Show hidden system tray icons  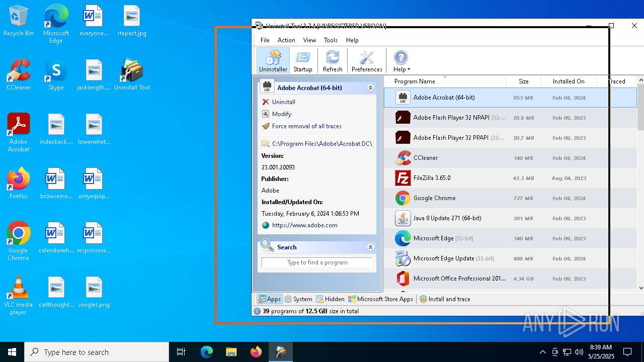[542, 352]
